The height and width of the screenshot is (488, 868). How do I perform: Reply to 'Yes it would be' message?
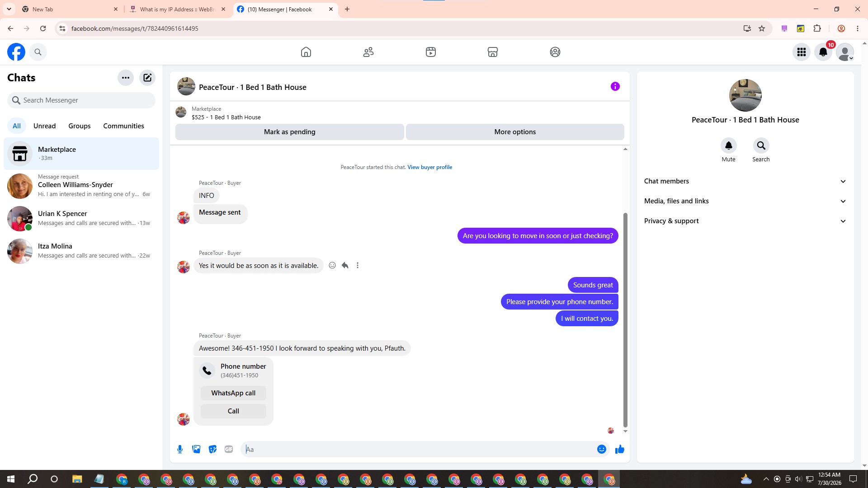pos(345,266)
